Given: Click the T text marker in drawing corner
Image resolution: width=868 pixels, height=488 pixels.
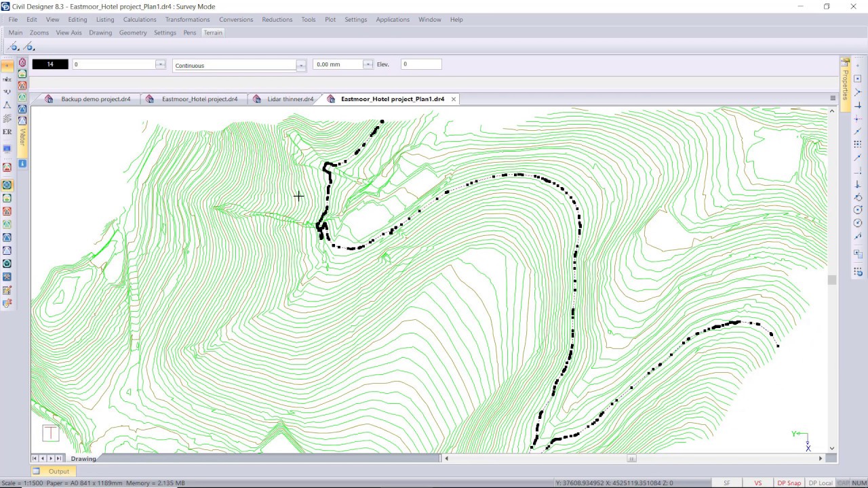Looking at the screenshot, I should pyautogui.click(x=51, y=433).
